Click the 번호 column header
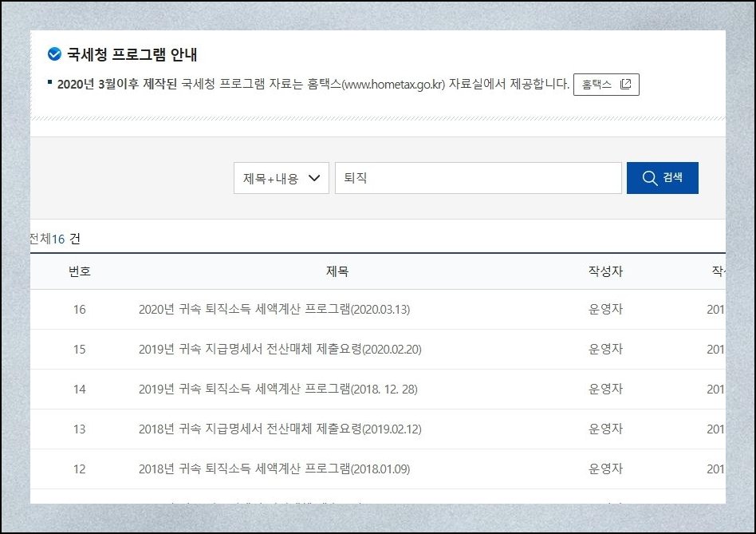Screen dimensions: 756x534 pyautogui.click(x=80, y=271)
